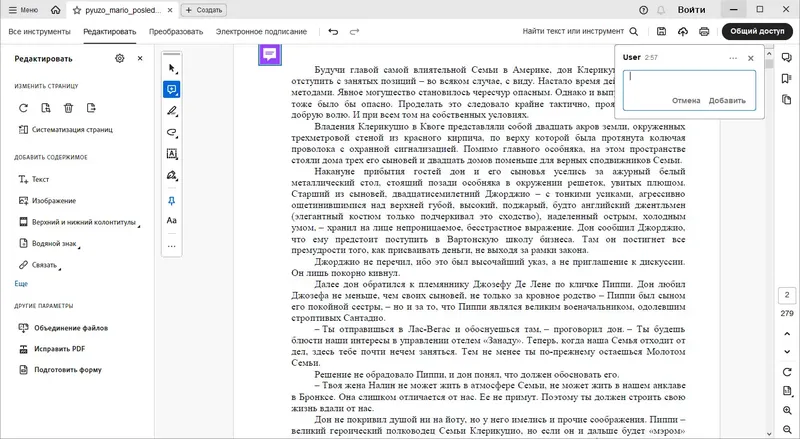Click the Еще link
The height and width of the screenshot is (439, 800).
[x=21, y=284]
